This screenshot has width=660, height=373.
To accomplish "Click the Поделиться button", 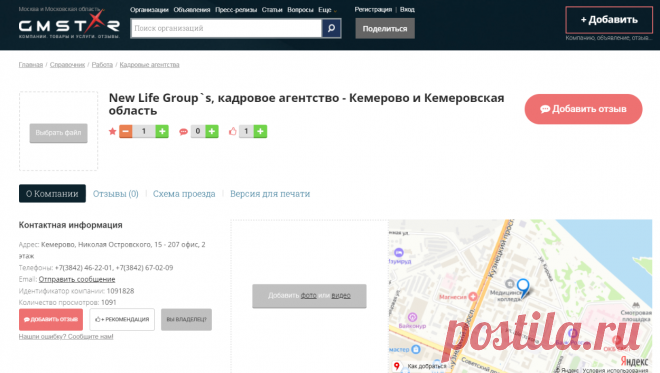I will 385,29.
